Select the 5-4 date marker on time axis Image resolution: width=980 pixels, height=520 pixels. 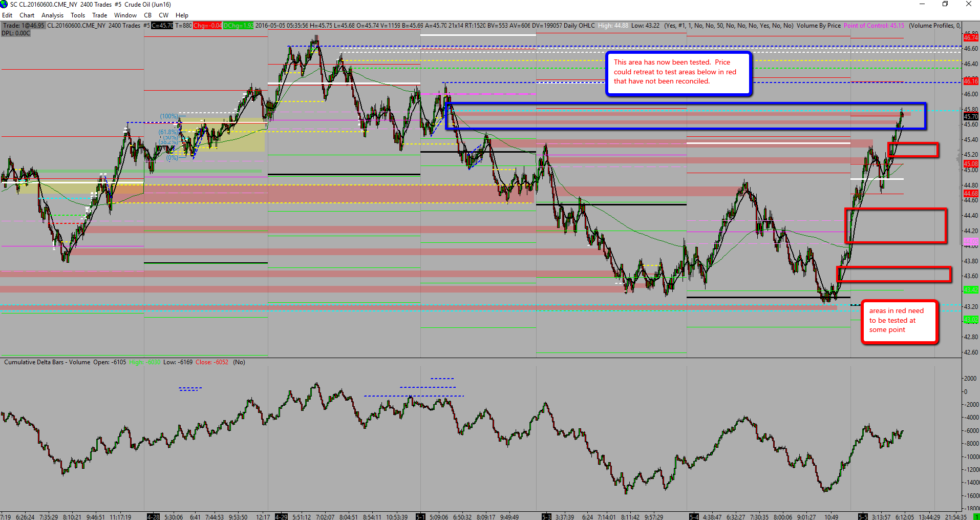(694, 516)
